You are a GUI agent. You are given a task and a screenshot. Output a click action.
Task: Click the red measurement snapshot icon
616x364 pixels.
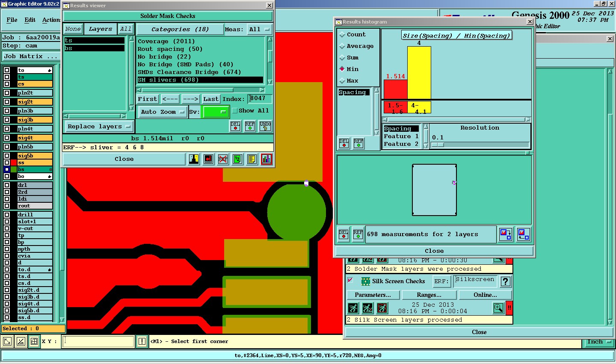tap(208, 159)
